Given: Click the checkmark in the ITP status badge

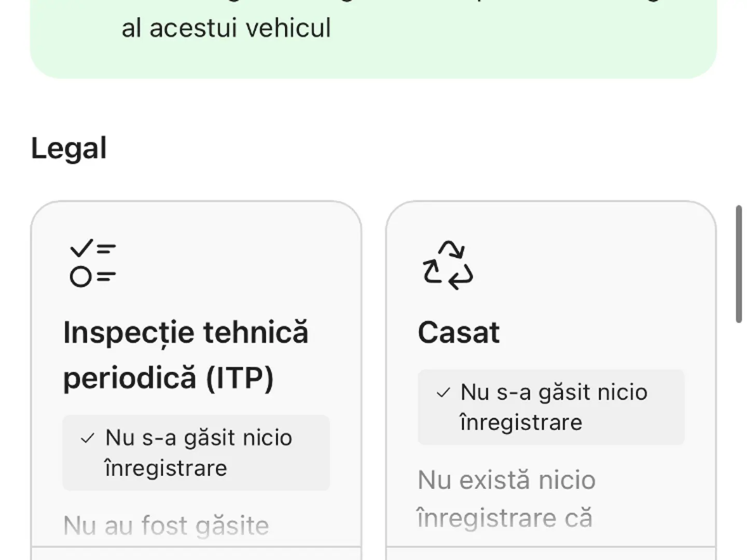Looking at the screenshot, I should [x=88, y=439].
